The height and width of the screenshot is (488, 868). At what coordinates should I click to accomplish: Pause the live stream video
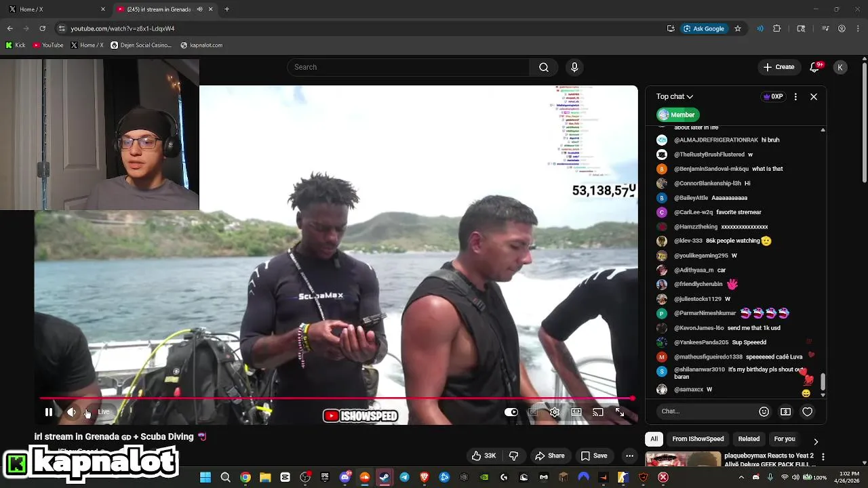point(49,412)
